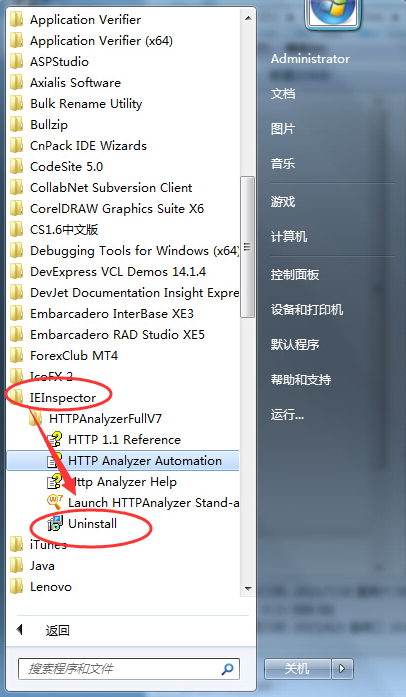Expand Application Verifier (x64) folder
The image size is (406, 697).
click(x=101, y=40)
